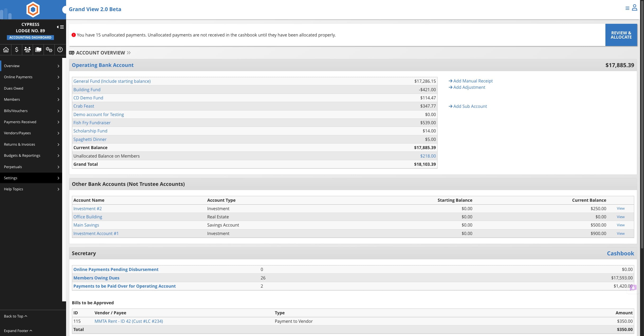Viewport: 644px width, 336px height.
Task: Open Investment #2 account link
Action: 87,209
